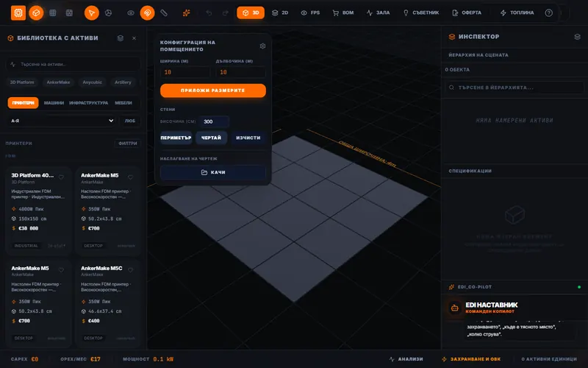Viewport: 588px width, 368px height.
Task: Open the ТОПЛИНА heat tab
Action: coord(517,13)
